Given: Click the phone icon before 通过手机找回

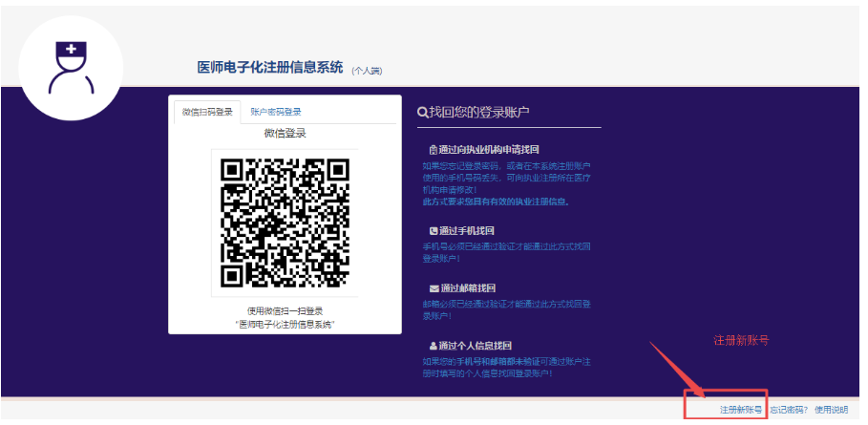Looking at the screenshot, I should [434, 231].
